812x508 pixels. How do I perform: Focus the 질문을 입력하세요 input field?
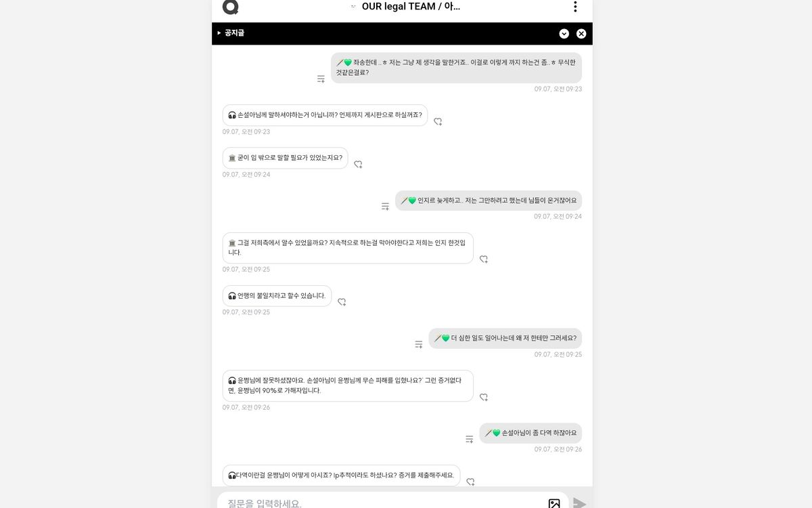pos(382,503)
